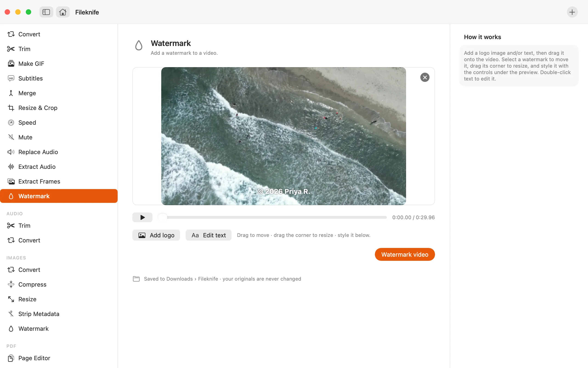The image size is (588, 368).
Task: Click the Saved to Downloads folder icon
Action: coord(136,279)
